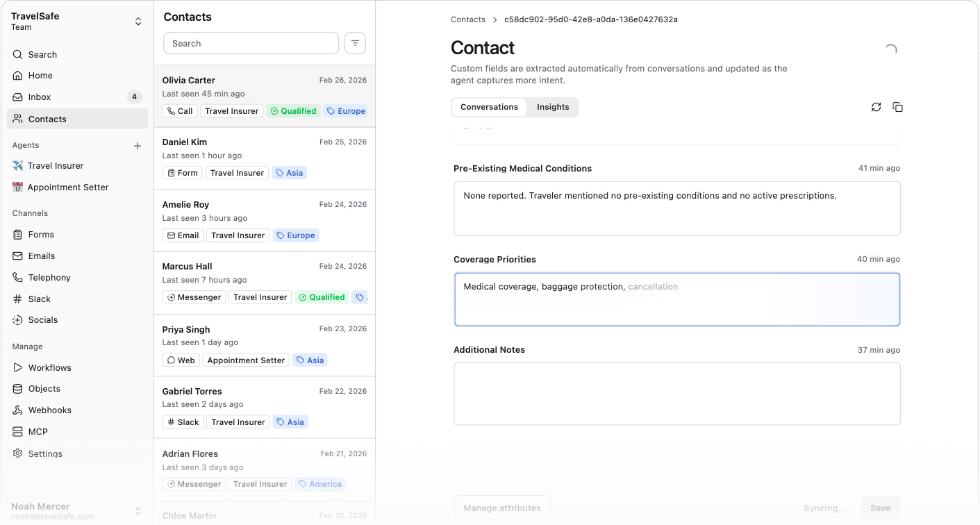Switch to the Insights tab
This screenshot has width=980, height=525.
[x=553, y=107]
